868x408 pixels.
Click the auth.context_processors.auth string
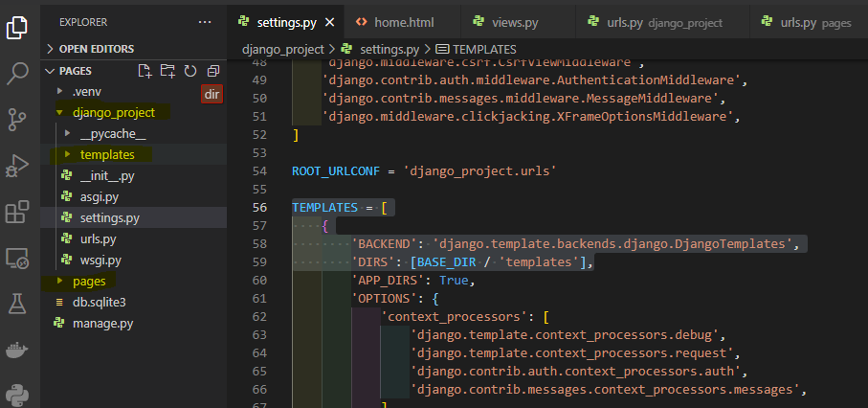(x=572, y=372)
